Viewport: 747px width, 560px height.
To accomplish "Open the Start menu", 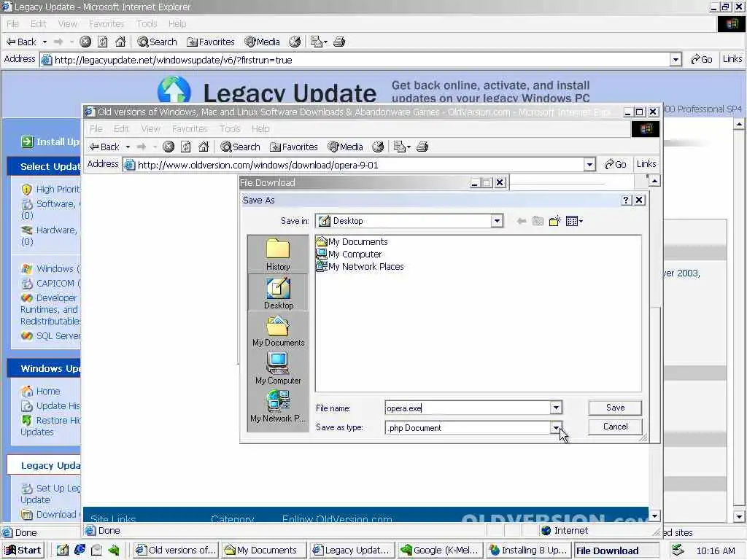I will coord(23,551).
